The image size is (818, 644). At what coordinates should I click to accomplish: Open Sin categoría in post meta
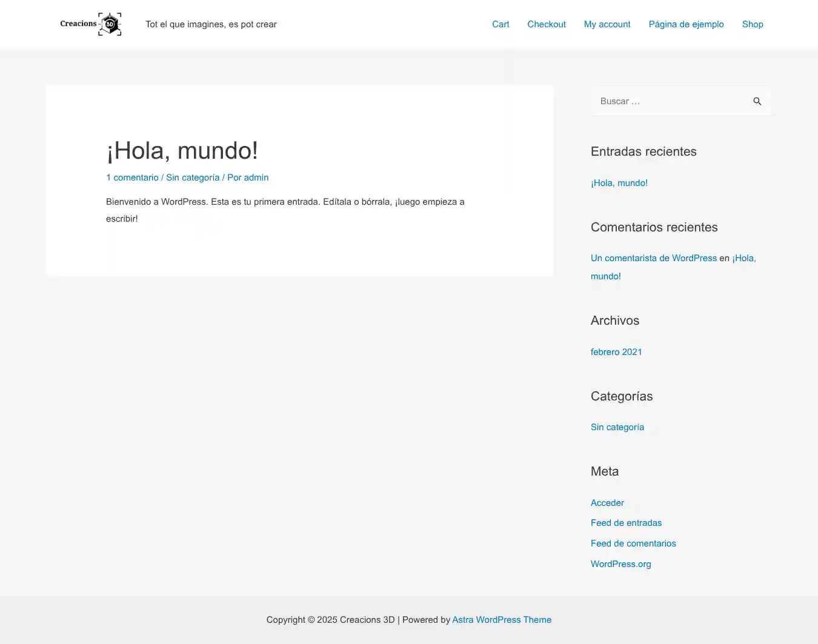(x=193, y=178)
